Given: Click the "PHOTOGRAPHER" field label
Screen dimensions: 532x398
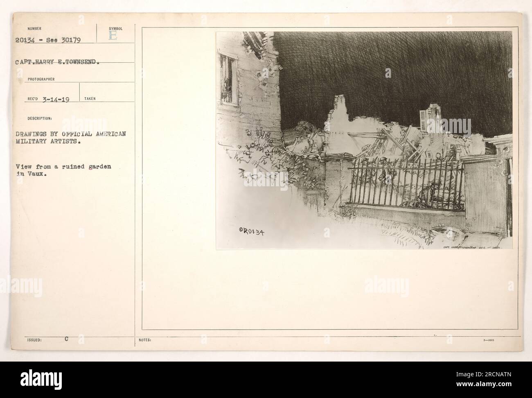Looking at the screenshot, I should point(41,79).
